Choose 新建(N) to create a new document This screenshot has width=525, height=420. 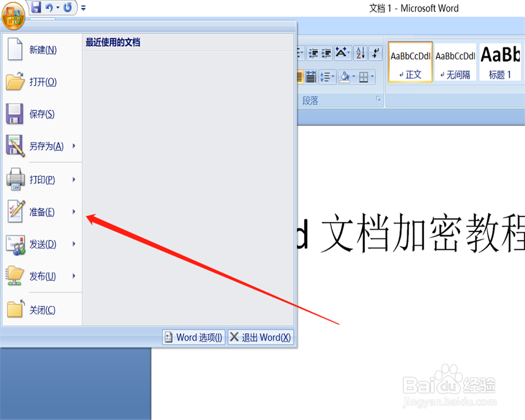click(x=42, y=49)
